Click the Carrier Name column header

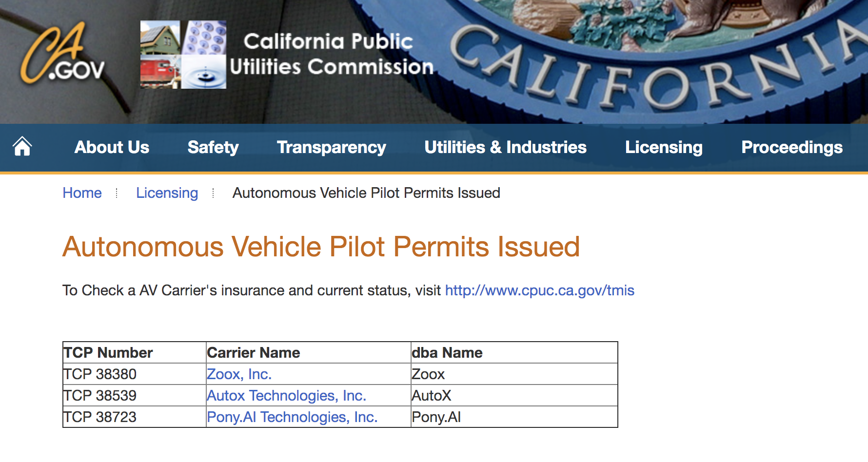tap(254, 353)
